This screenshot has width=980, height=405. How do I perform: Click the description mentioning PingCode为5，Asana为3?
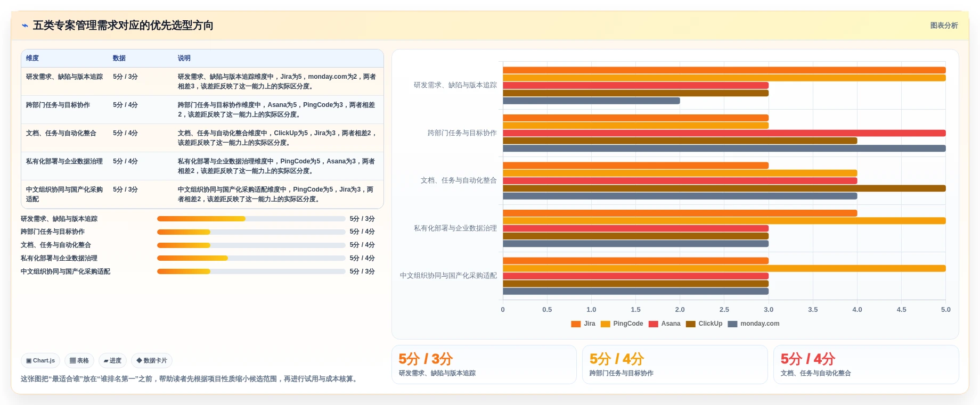coord(277,166)
